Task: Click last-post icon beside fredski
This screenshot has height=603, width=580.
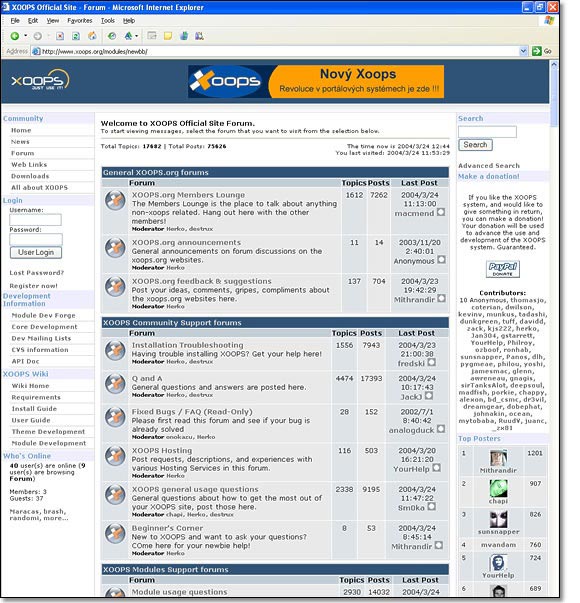Action: point(432,362)
